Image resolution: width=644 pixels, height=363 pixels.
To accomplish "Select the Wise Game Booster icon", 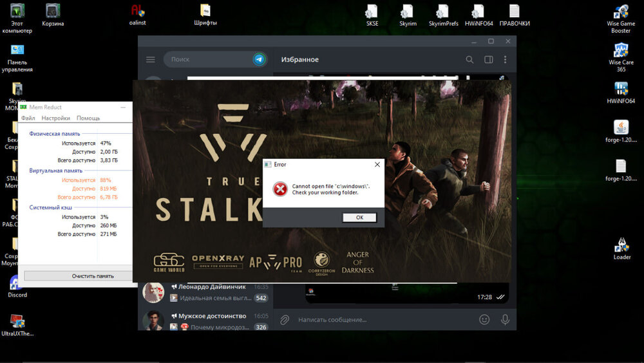I will (621, 19).
